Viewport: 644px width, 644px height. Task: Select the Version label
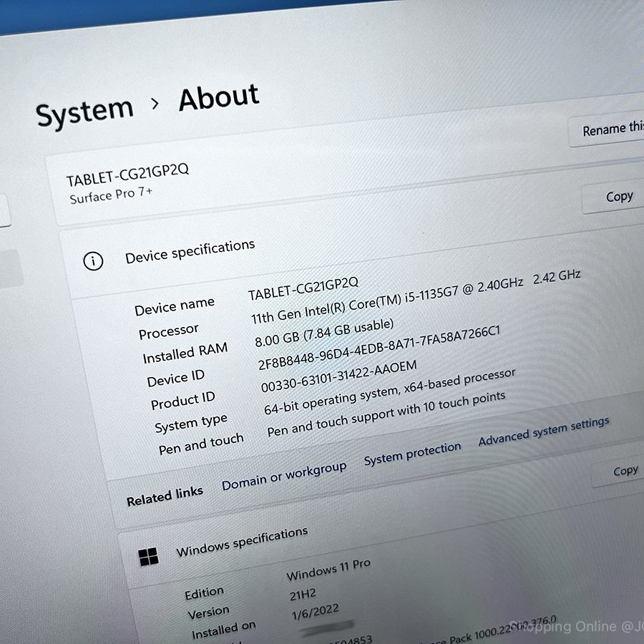(x=208, y=613)
